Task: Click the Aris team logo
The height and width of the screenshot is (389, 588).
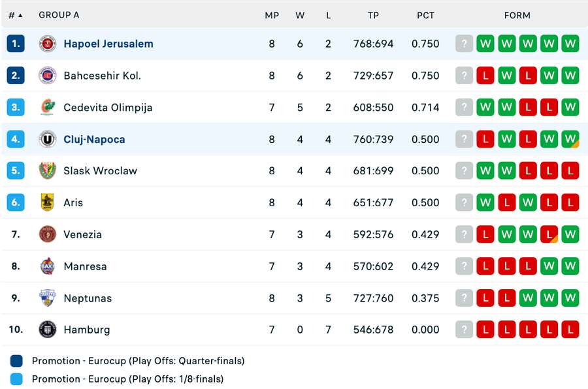Action: pos(48,202)
